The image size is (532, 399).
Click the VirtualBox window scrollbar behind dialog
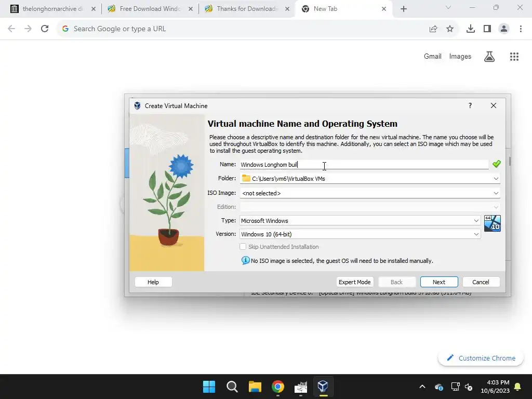509,162
